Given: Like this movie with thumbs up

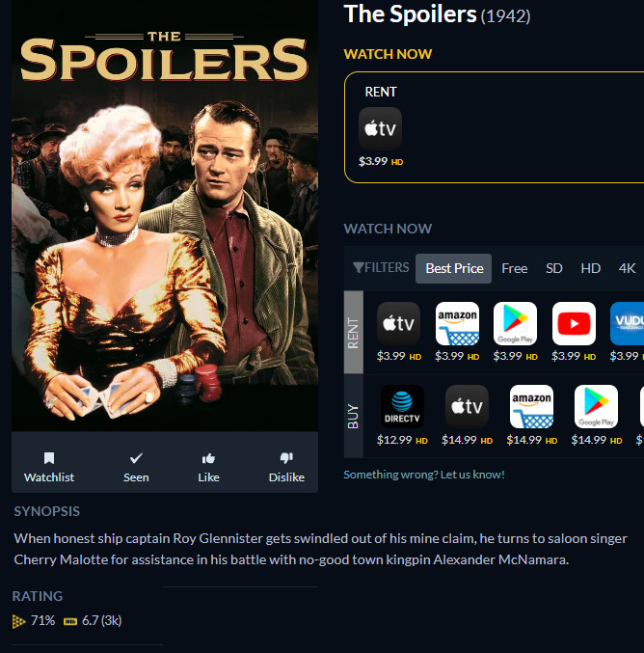Looking at the screenshot, I should pos(208,467).
